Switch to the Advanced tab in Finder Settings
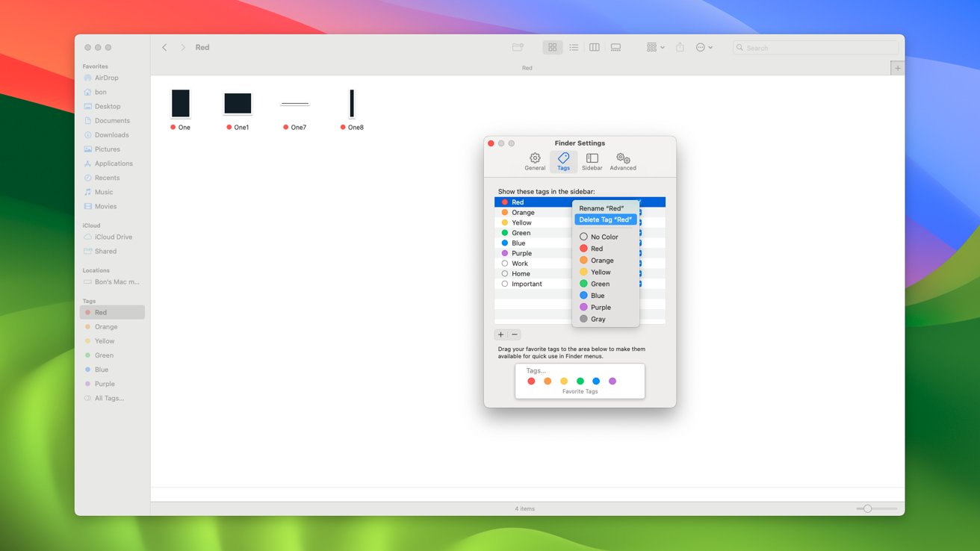 pos(623,162)
